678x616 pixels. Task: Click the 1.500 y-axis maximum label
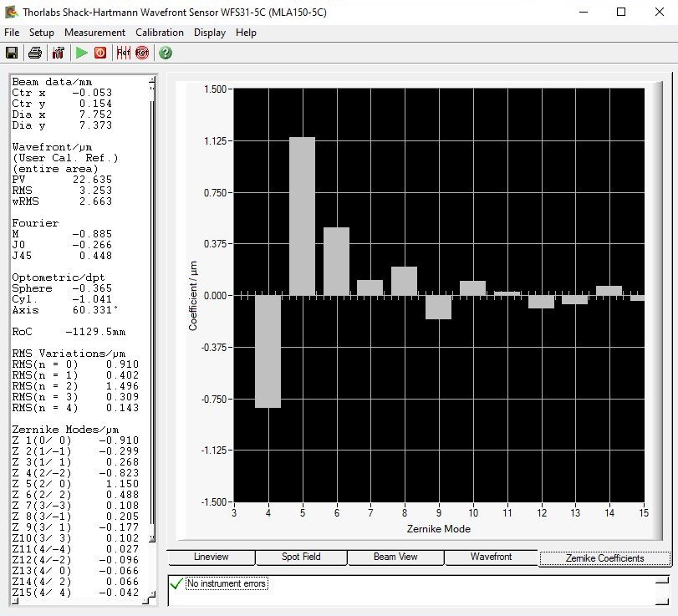[x=216, y=89]
